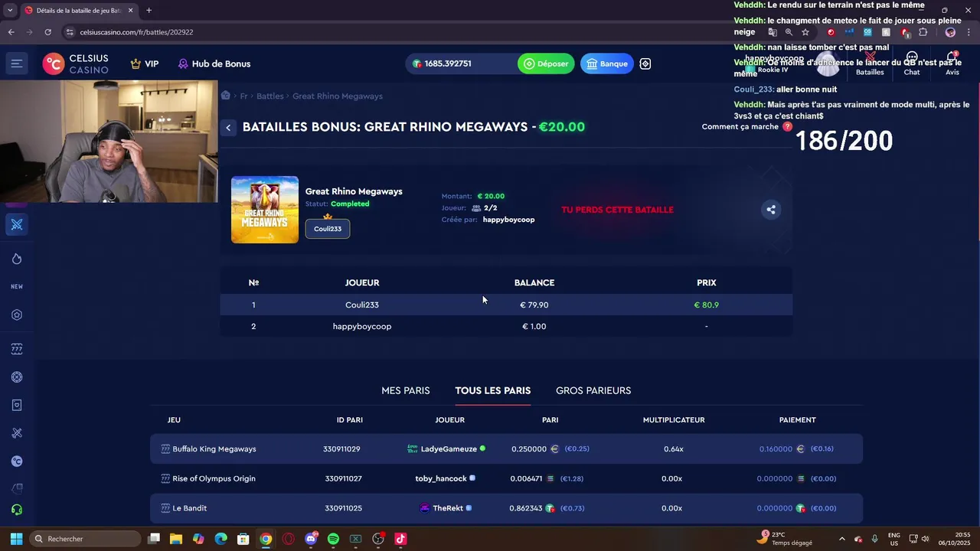Select happyboycoop row in results table

(506, 326)
